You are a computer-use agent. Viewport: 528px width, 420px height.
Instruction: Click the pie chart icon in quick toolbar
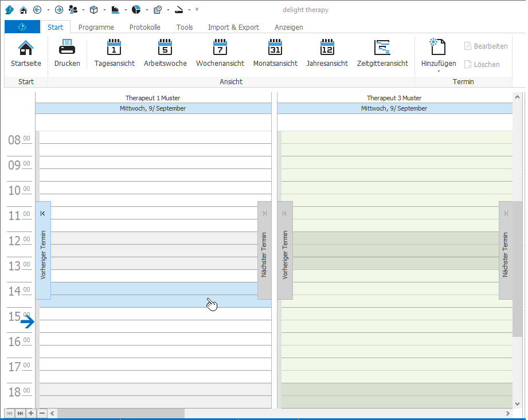point(136,10)
